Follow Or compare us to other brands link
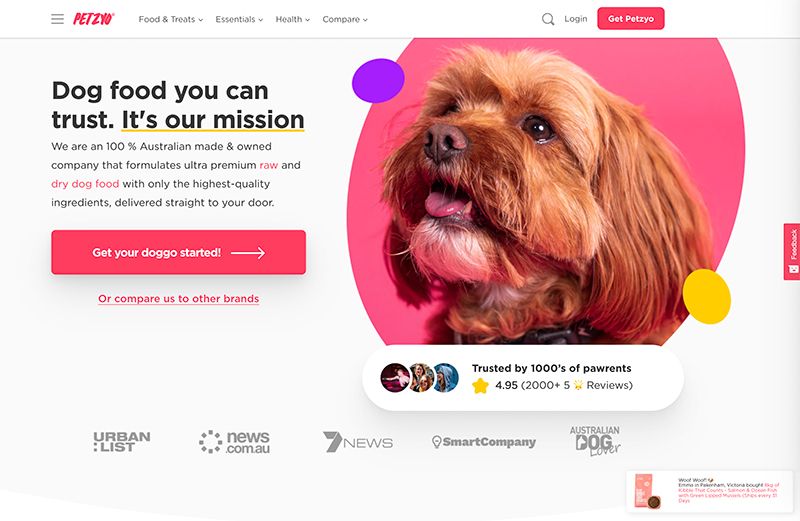 (x=179, y=299)
